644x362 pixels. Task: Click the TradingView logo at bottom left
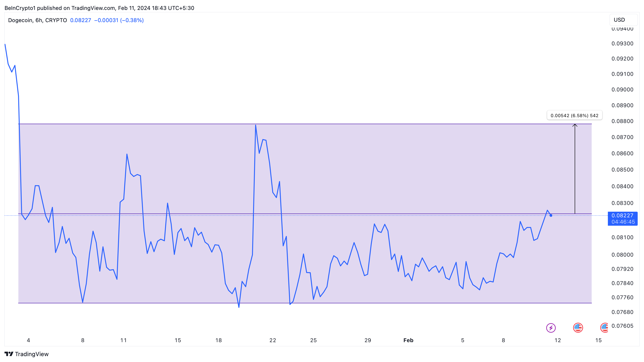point(26,354)
